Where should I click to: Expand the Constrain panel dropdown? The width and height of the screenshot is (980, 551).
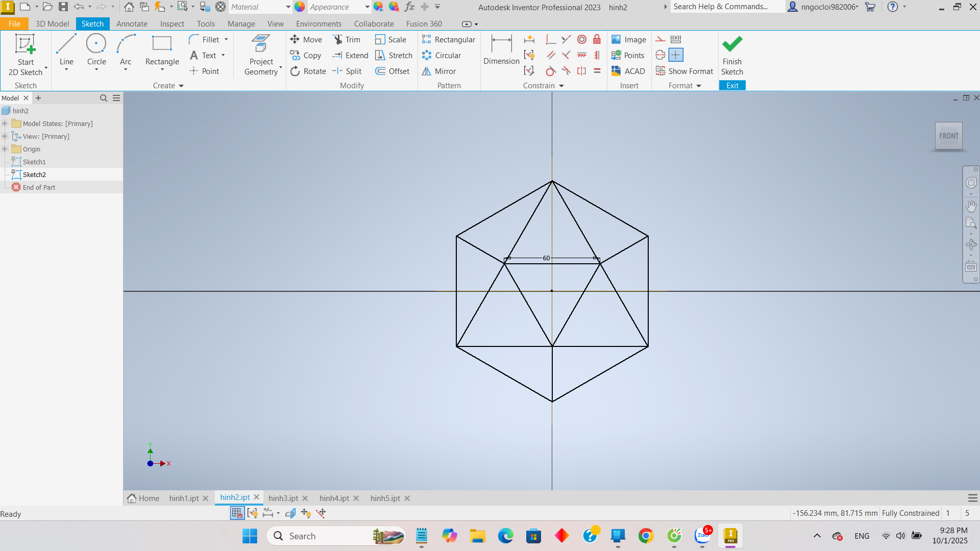561,86
